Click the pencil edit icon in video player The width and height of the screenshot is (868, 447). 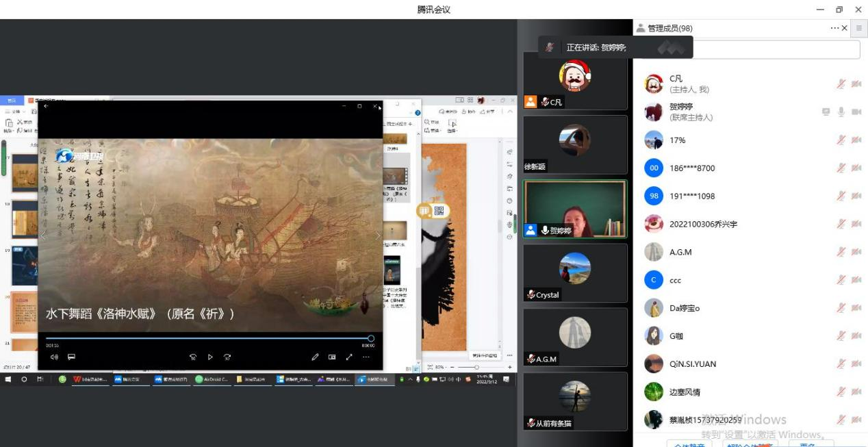click(x=315, y=357)
